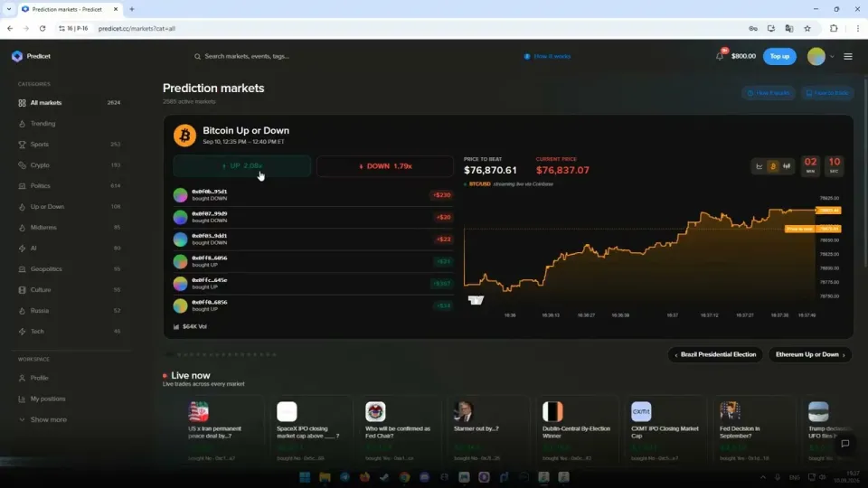Open trade row 0x0ffc bought UP

(314, 283)
